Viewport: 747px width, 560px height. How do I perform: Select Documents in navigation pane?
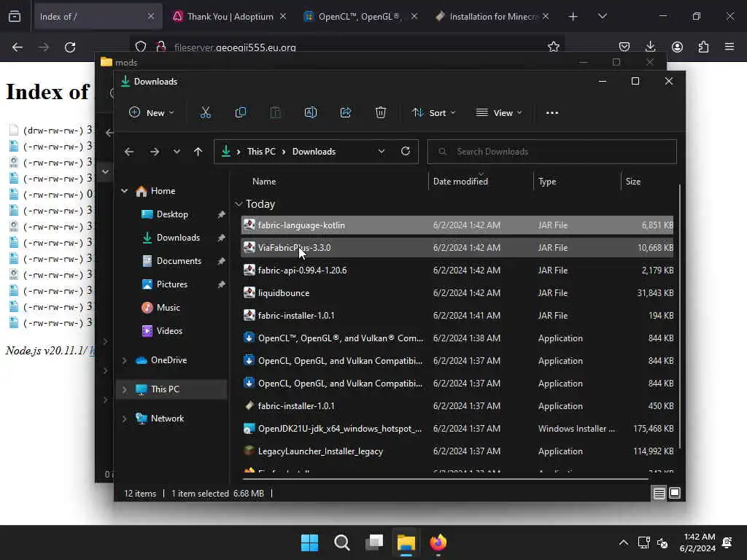tap(179, 261)
